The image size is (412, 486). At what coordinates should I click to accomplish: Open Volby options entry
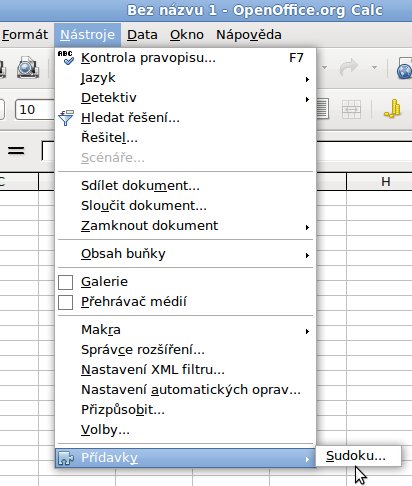pyautogui.click(x=185, y=430)
